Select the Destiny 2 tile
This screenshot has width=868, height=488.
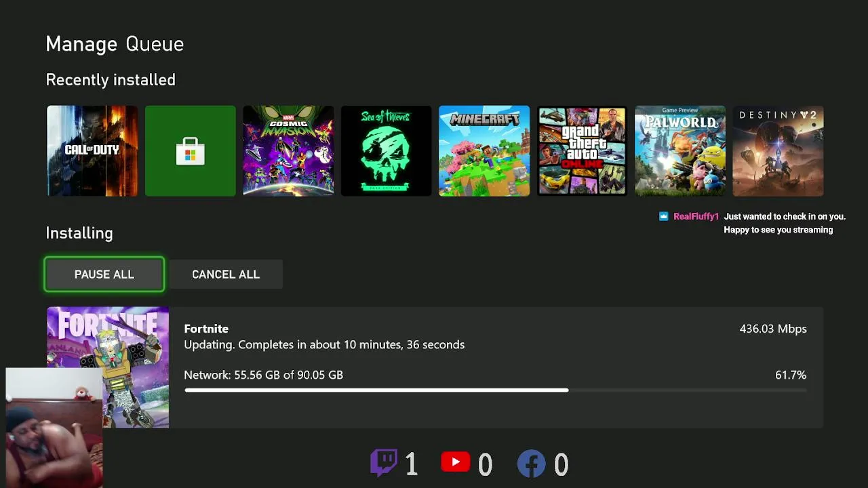[x=778, y=150]
